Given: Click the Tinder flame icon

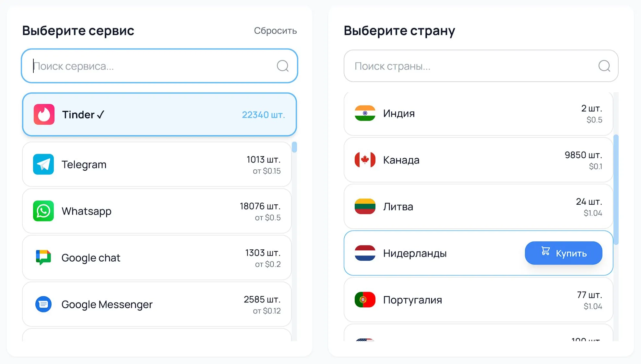Looking at the screenshot, I should pos(44,114).
